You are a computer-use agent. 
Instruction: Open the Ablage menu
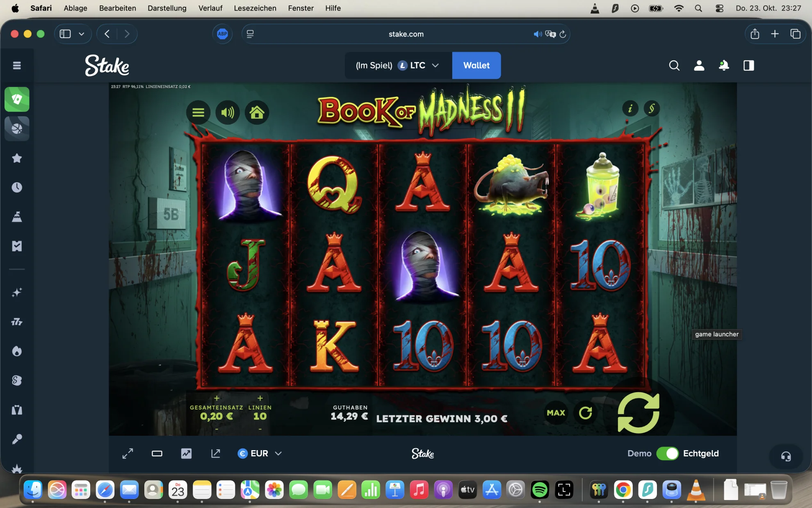point(75,8)
